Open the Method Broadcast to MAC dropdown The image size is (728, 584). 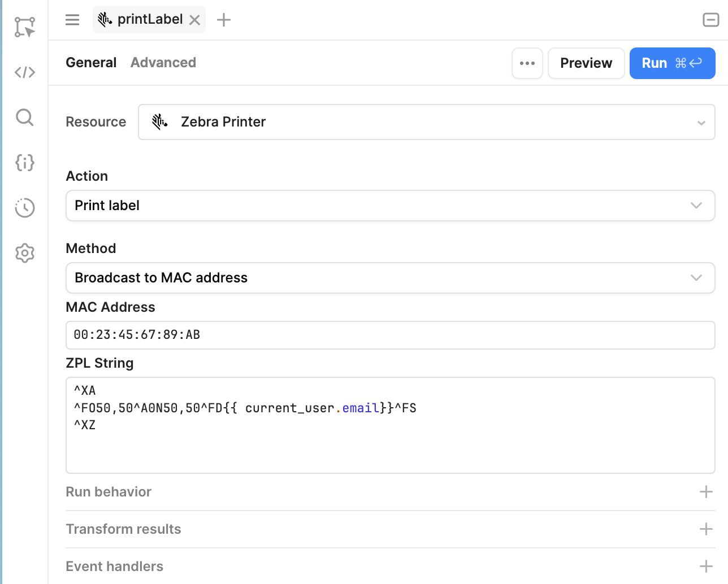coord(391,278)
